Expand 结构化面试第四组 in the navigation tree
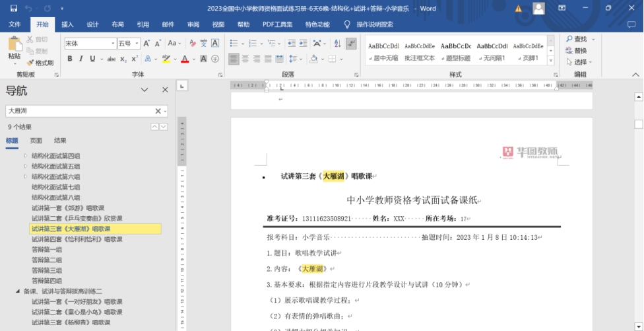 (26, 156)
